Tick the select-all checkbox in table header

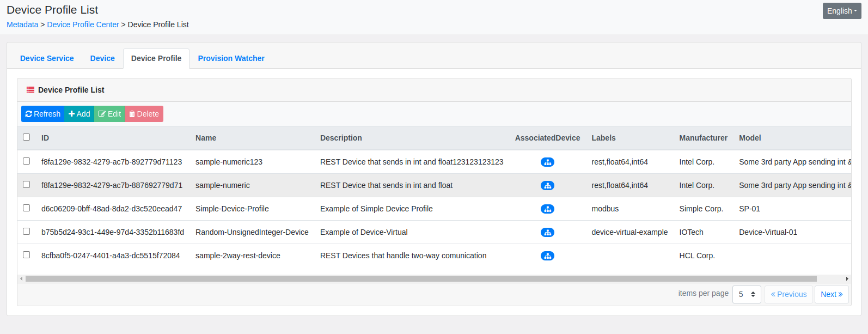pos(26,137)
